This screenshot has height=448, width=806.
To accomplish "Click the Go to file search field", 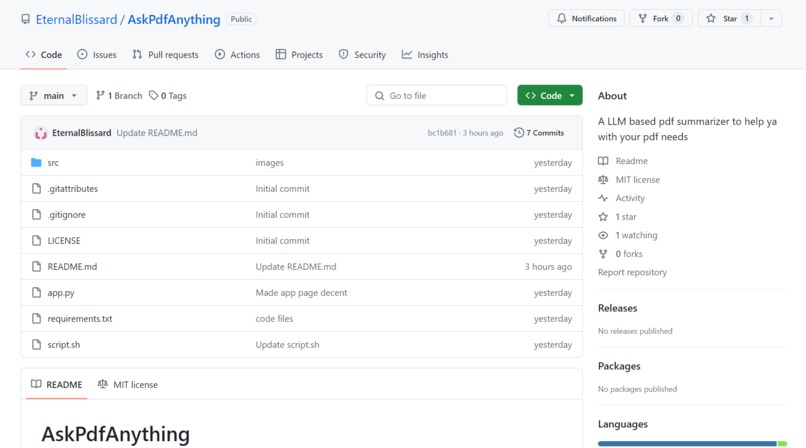I will (436, 96).
